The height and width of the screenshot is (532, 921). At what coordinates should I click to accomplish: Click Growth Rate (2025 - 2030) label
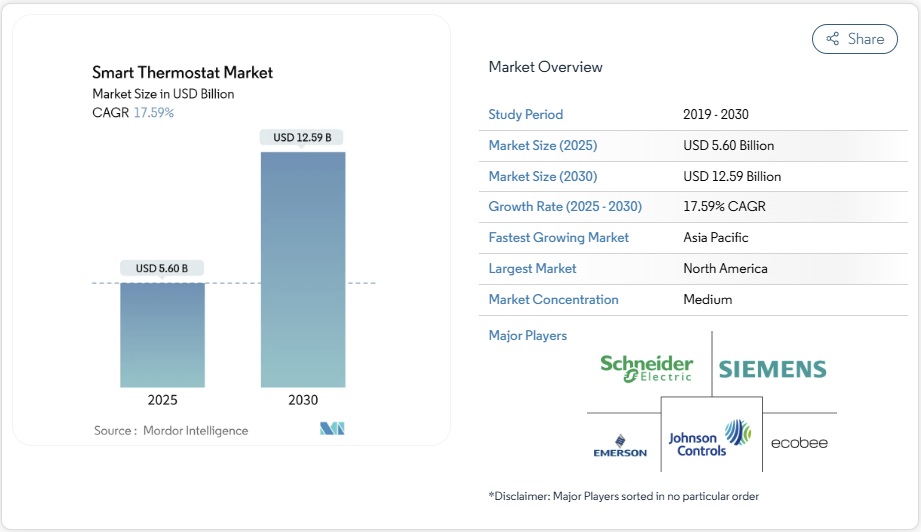(x=565, y=207)
